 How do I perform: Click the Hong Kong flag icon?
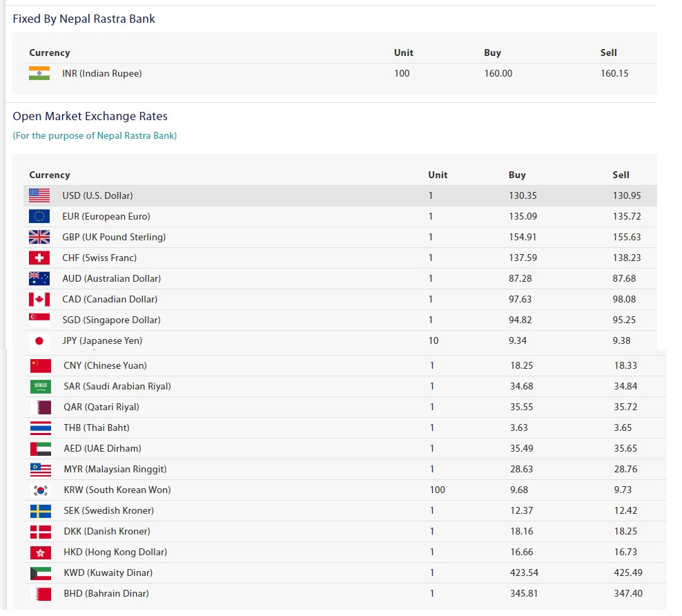point(41,552)
